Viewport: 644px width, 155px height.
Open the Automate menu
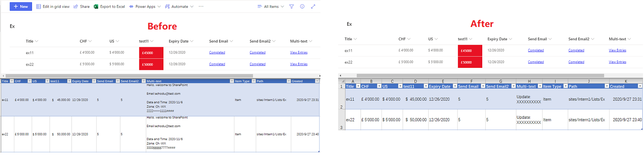179,7
